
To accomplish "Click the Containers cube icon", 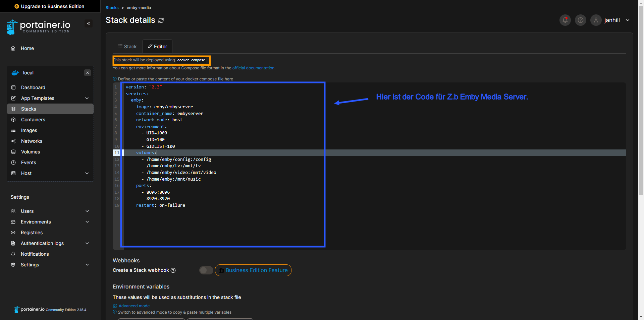I will [13, 120].
